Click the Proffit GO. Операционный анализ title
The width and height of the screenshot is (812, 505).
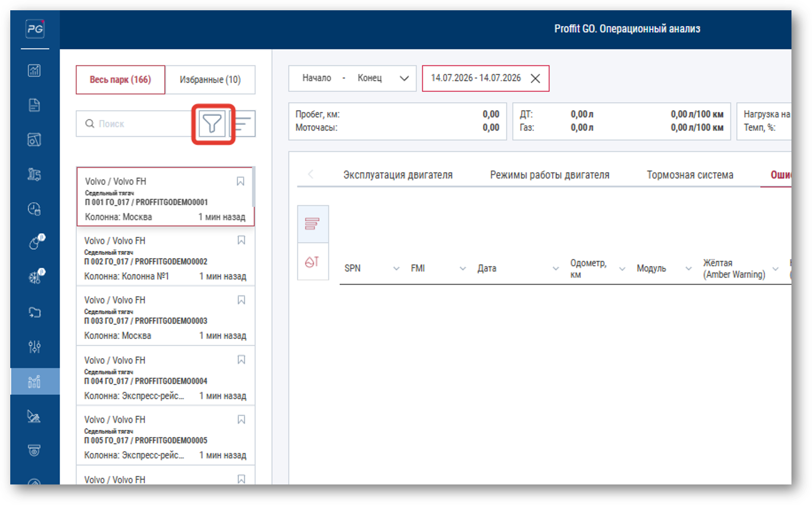click(627, 29)
